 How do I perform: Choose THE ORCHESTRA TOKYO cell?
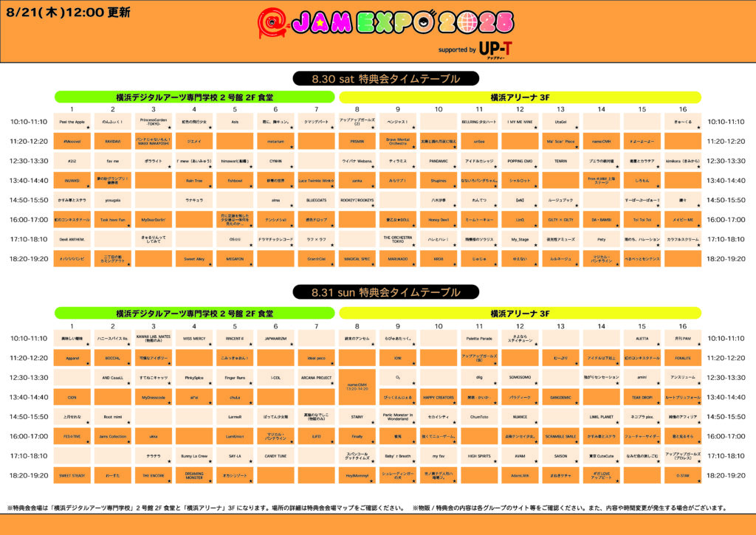[397, 238]
